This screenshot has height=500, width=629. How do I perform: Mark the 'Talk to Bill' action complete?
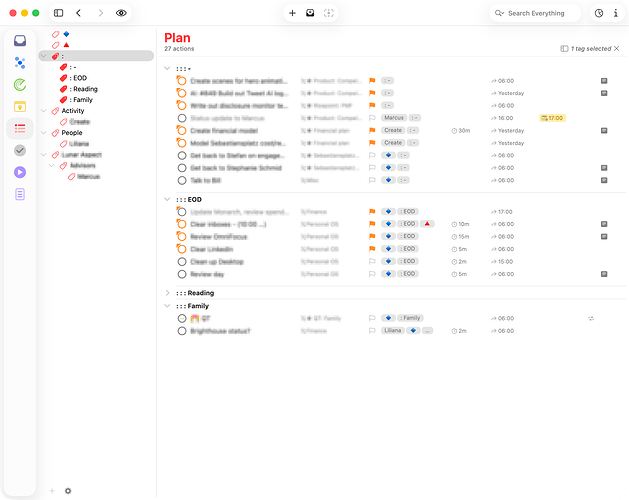click(182, 181)
